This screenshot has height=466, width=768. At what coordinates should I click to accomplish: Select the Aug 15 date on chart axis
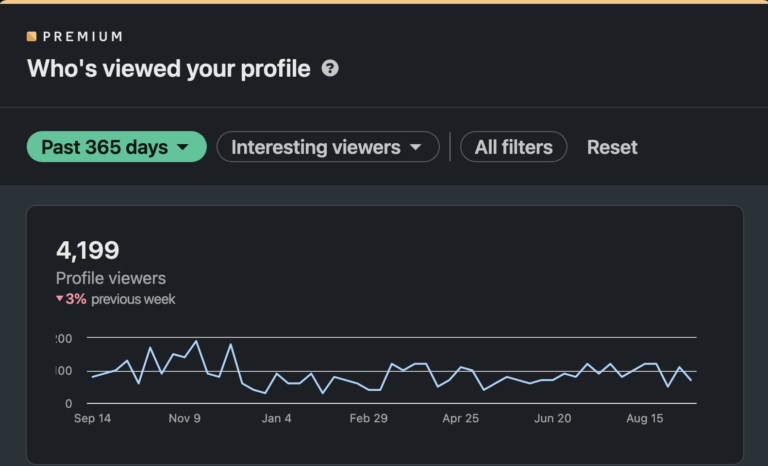point(644,418)
